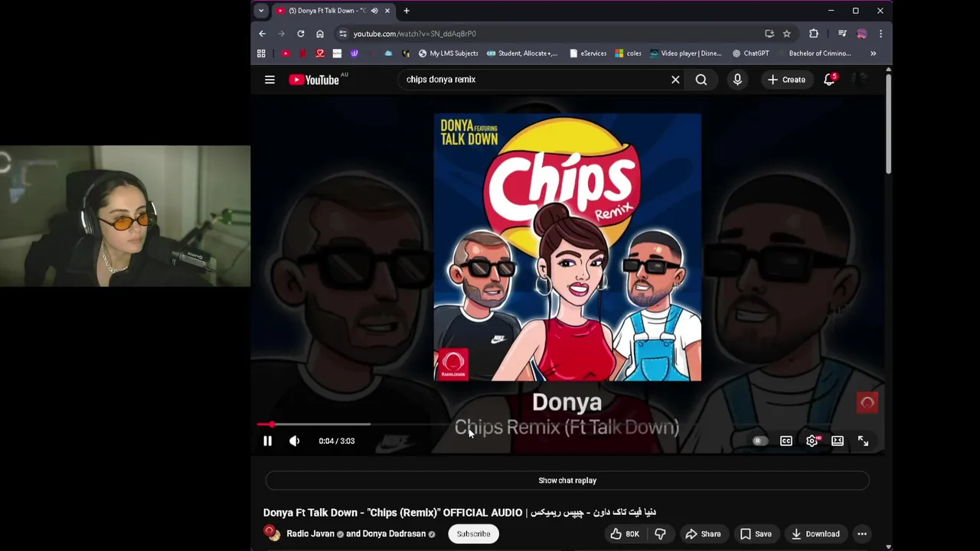
Task: Open YouTube account avatar menu
Action: coord(861,80)
